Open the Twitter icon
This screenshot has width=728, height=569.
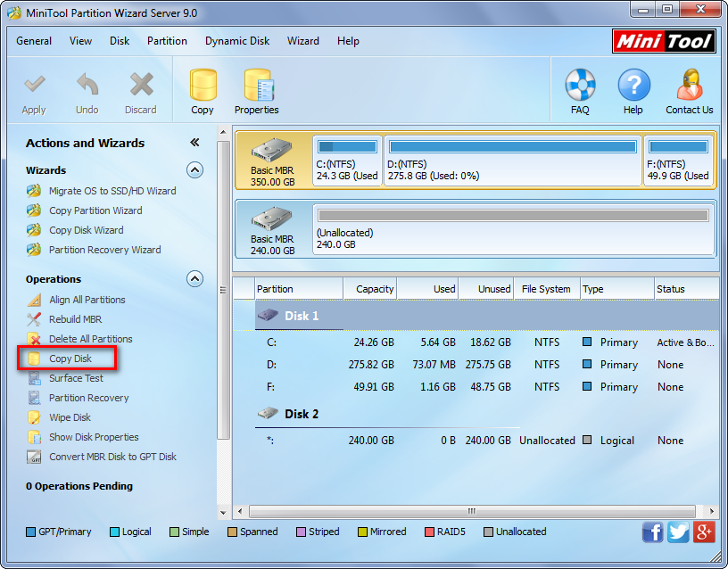point(678,532)
